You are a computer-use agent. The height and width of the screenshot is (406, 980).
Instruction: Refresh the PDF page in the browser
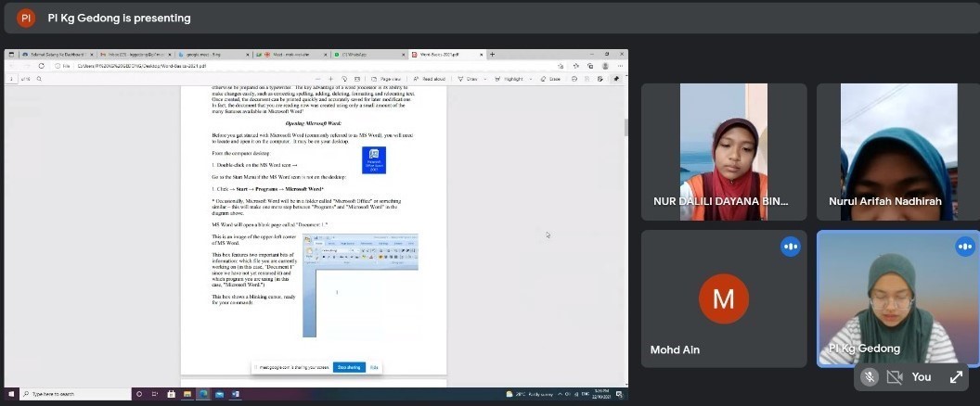[41, 66]
